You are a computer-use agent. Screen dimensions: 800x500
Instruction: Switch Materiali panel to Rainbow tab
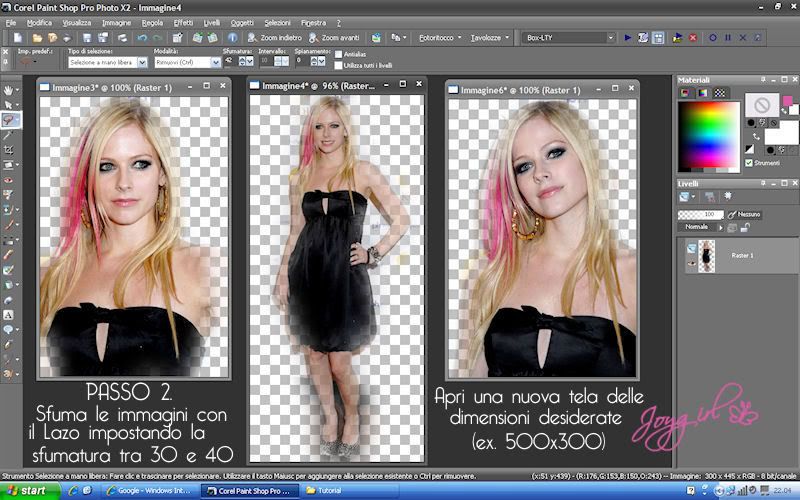pos(703,93)
